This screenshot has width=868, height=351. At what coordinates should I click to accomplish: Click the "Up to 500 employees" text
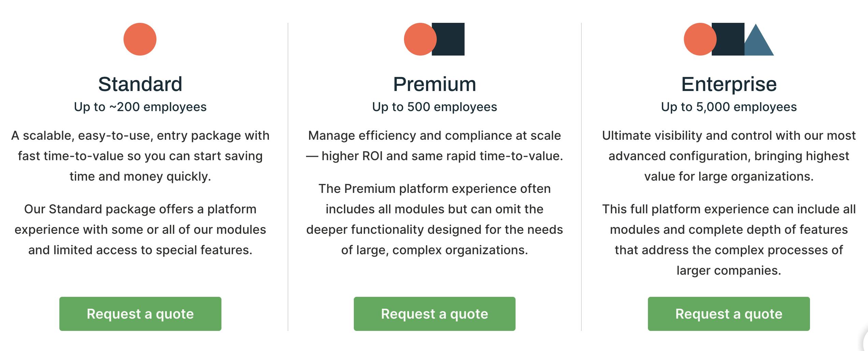point(434,107)
